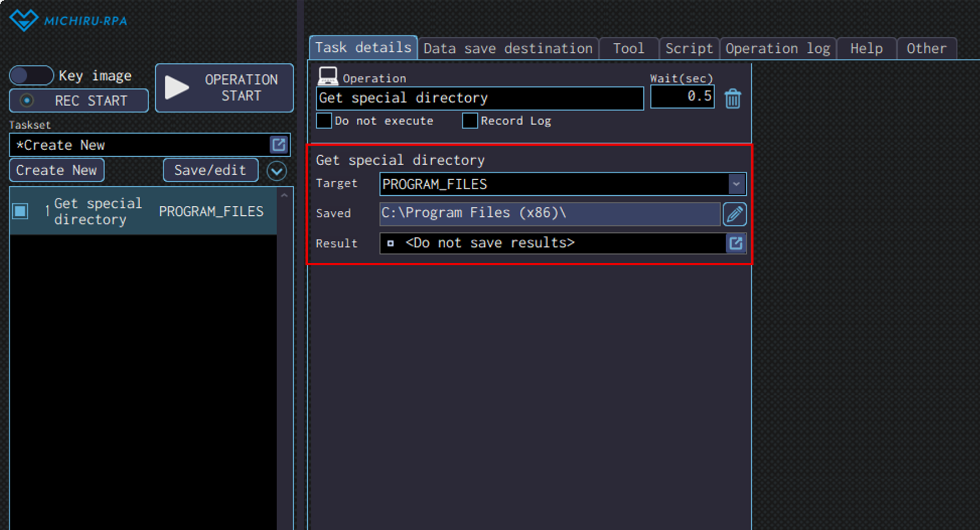
Task: Enable the Do not execute checkbox
Action: 324,121
